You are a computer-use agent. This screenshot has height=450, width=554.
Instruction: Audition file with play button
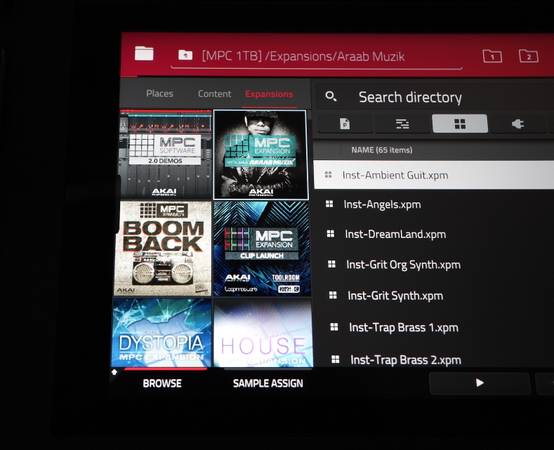coord(479,383)
